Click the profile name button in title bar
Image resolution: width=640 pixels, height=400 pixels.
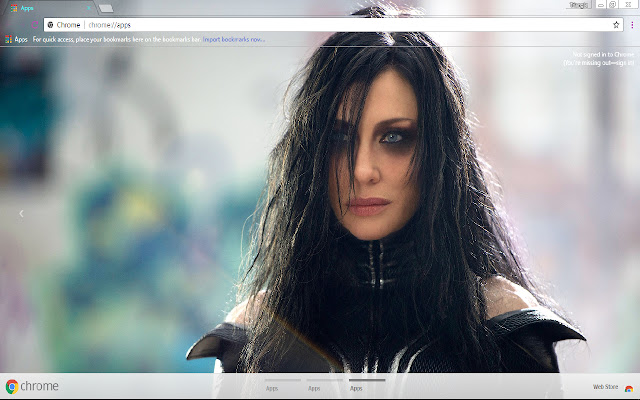579,5
